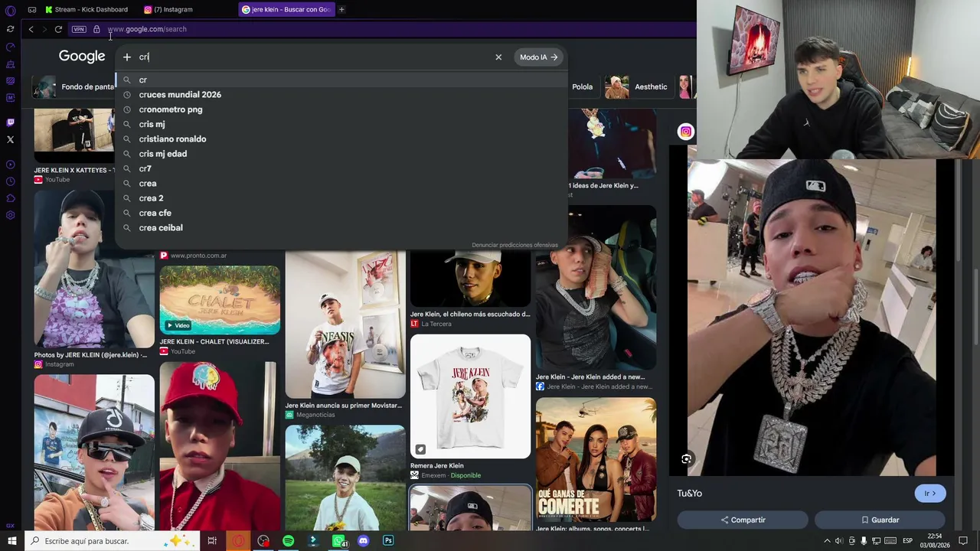Open extensions cube in Opera sidebar
The image size is (980, 551).
10,198
